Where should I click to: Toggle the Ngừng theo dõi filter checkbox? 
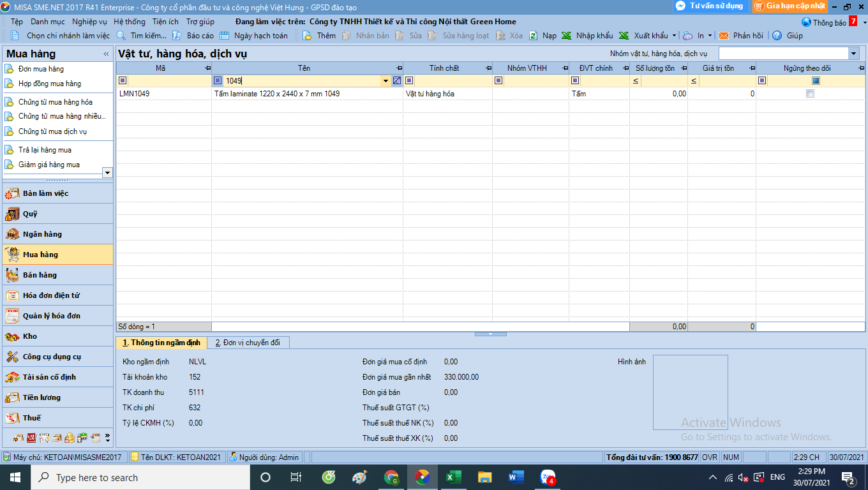816,80
